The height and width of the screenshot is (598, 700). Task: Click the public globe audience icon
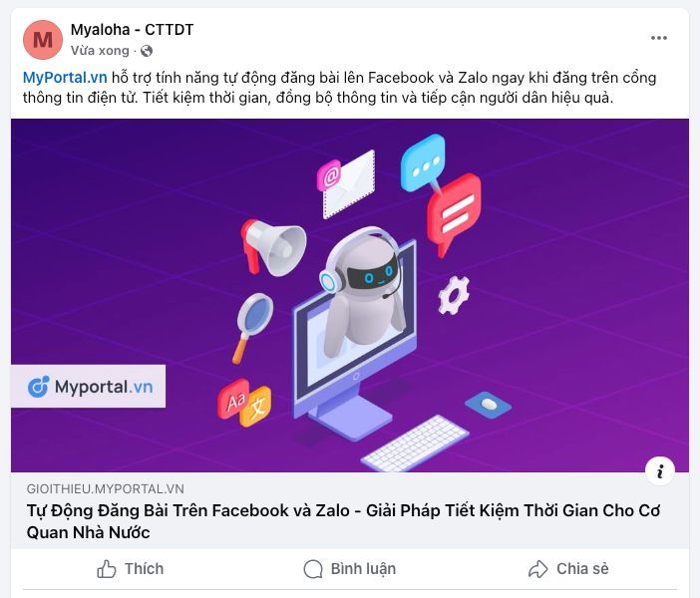point(147,51)
